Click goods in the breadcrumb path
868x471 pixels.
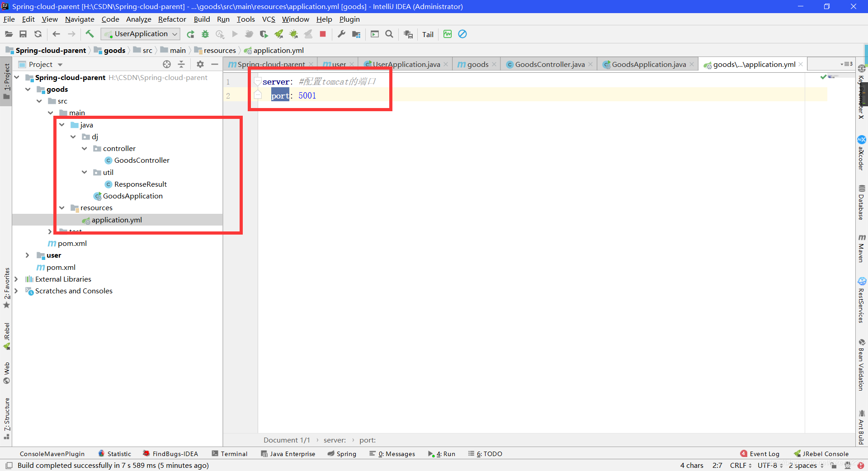click(x=114, y=50)
